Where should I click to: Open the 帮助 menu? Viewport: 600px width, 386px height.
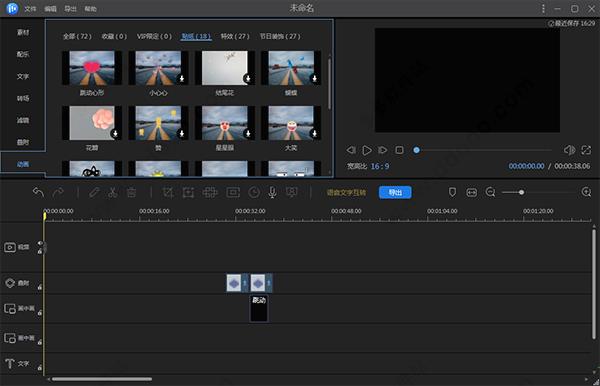point(90,8)
